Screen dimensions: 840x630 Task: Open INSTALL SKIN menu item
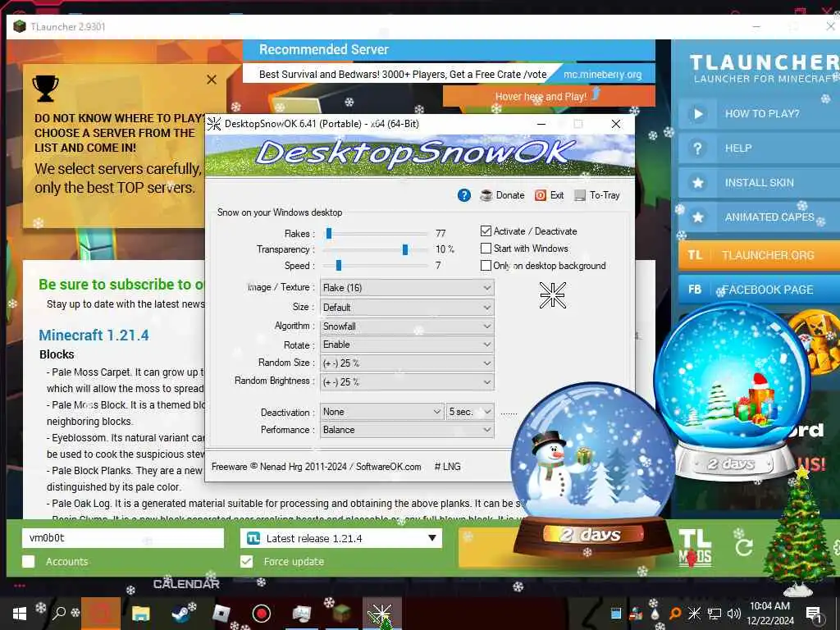759,183
